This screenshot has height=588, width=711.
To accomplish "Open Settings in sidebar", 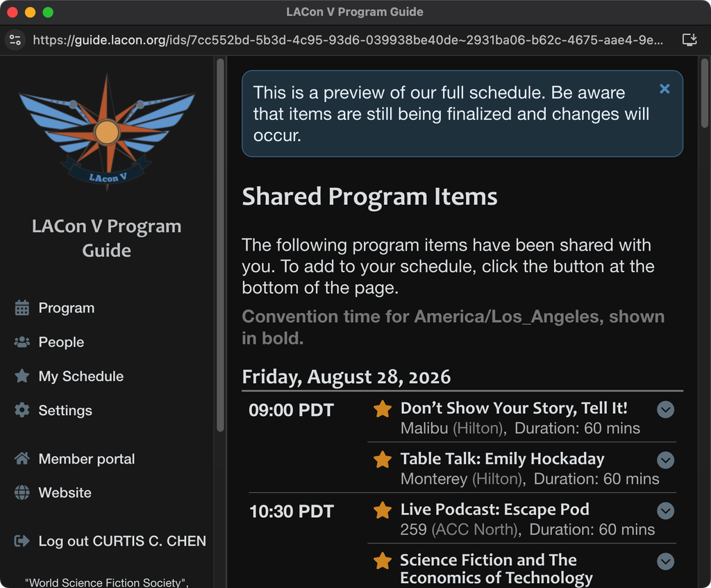I will [65, 410].
